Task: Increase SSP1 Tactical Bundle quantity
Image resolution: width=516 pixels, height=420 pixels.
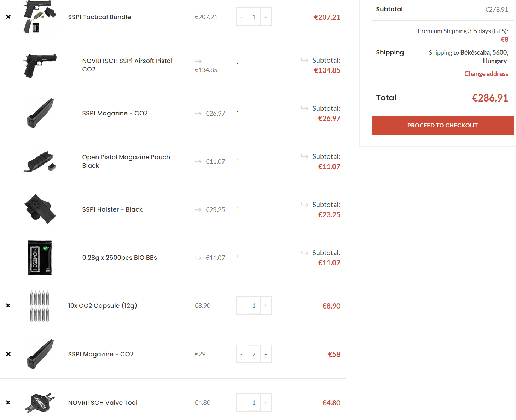Action: (266, 17)
